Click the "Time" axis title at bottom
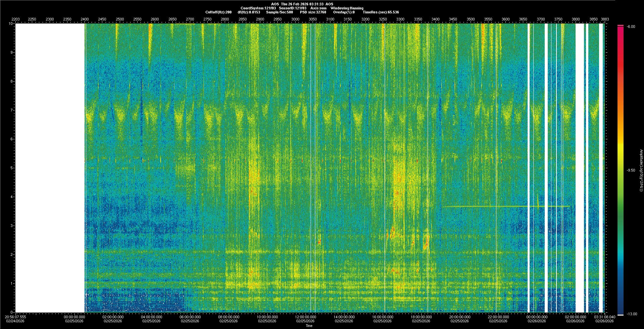Viewport: 644px width, 329px height. (x=309, y=326)
